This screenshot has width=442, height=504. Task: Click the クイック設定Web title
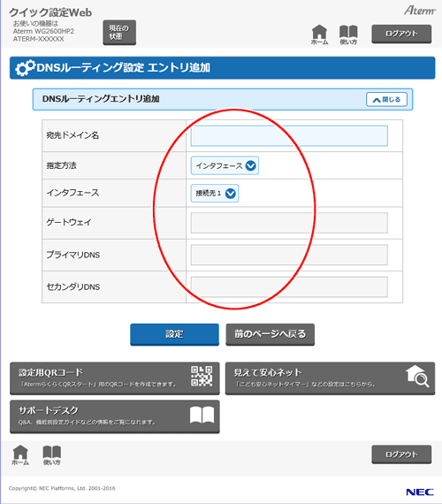(50, 12)
